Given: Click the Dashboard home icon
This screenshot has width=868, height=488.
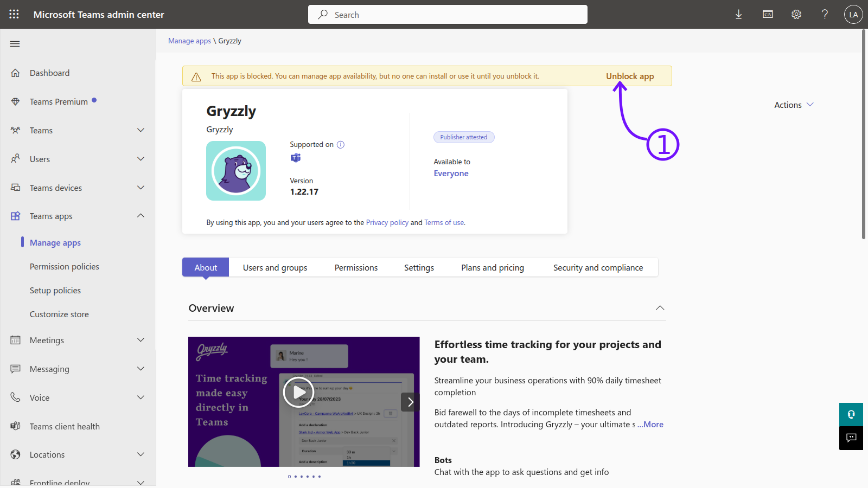Looking at the screenshot, I should (x=15, y=73).
